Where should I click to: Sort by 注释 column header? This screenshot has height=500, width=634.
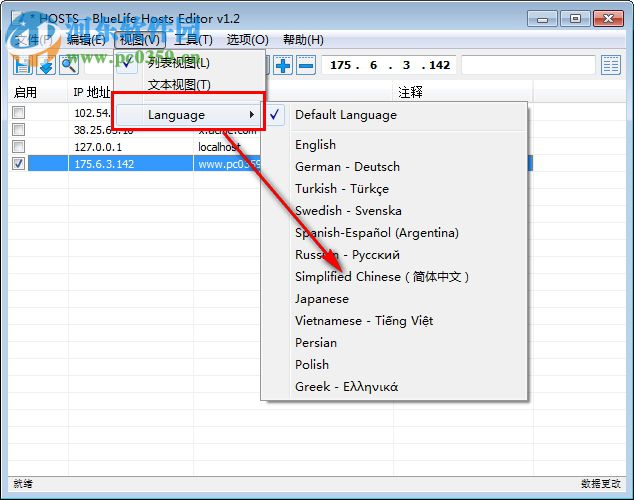[x=463, y=92]
